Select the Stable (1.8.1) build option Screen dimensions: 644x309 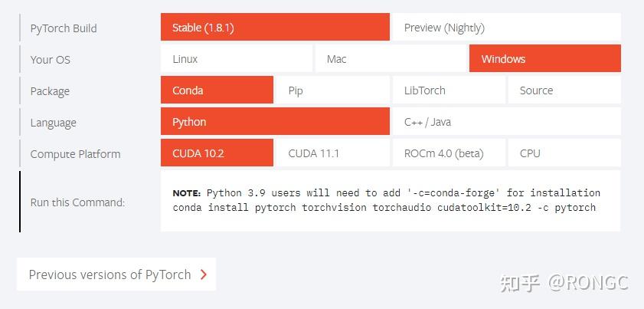tap(275, 27)
